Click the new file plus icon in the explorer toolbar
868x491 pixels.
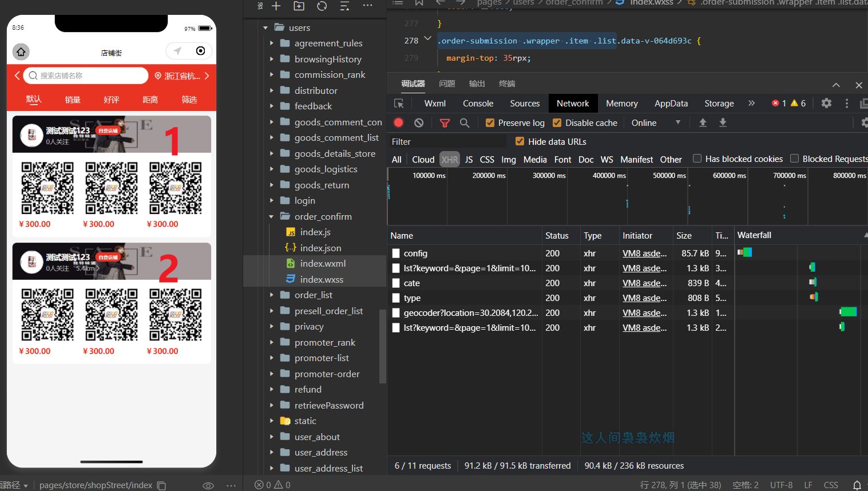[x=276, y=6]
